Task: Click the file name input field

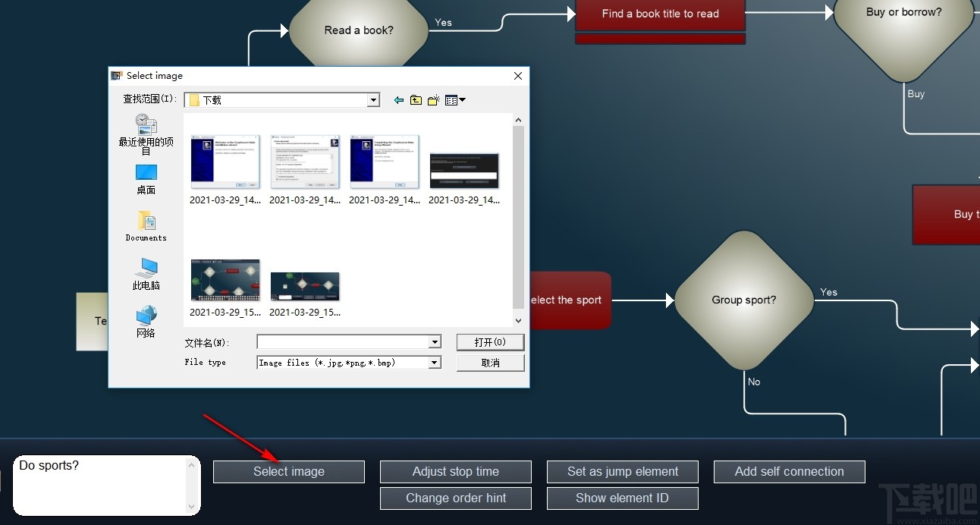Action: tap(343, 342)
